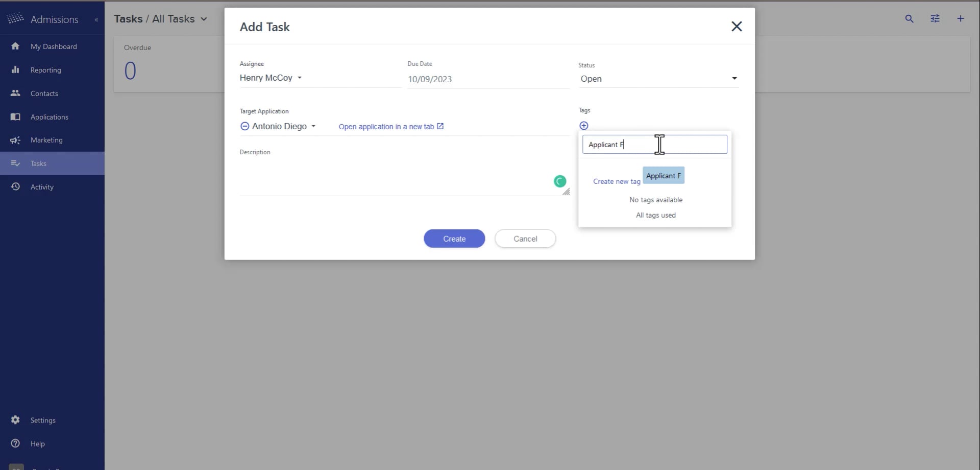Click the plus icon to add new item
The image size is (980, 470).
point(961,18)
